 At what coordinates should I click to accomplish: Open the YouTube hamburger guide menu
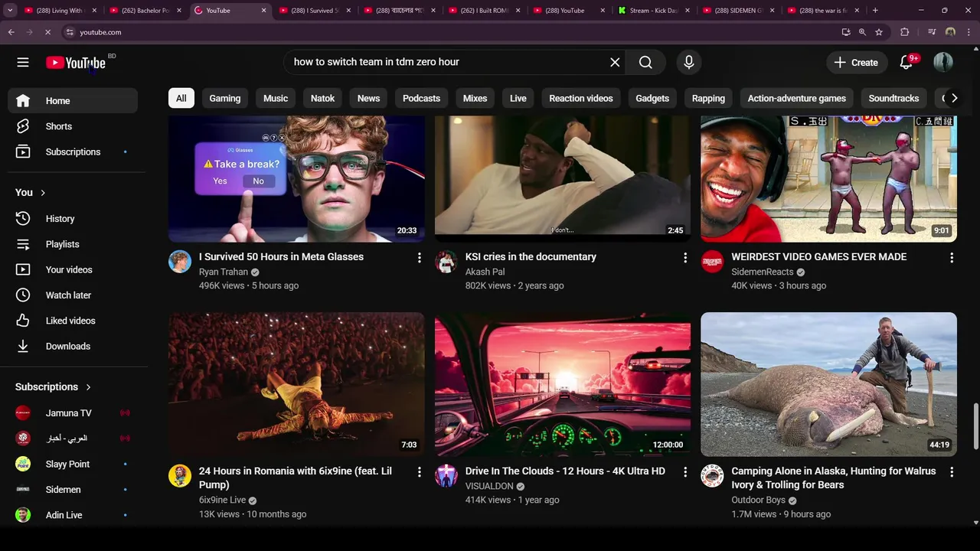click(x=23, y=62)
